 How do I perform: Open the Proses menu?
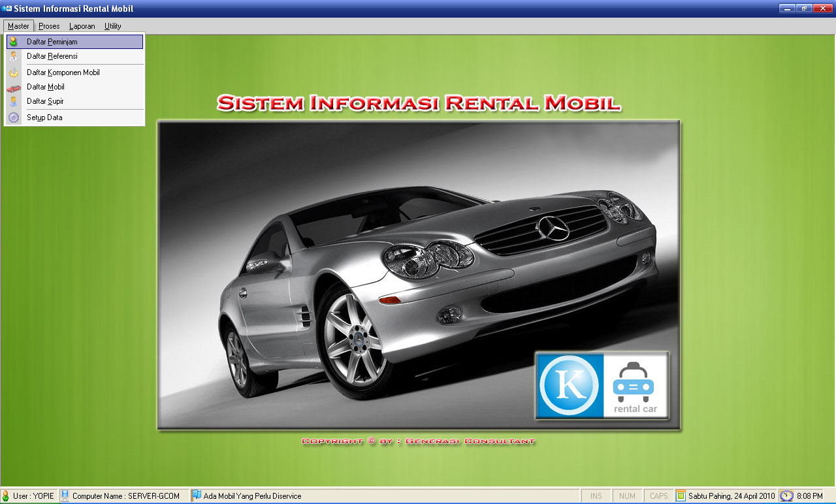(x=49, y=26)
